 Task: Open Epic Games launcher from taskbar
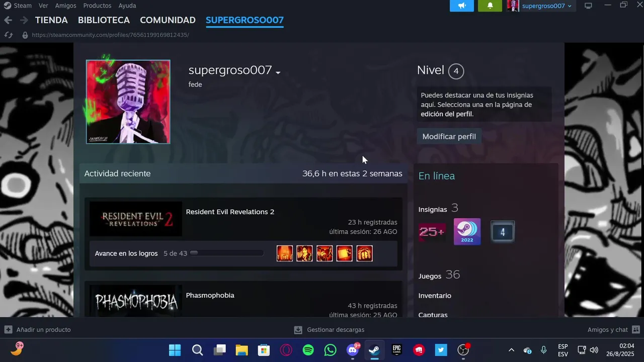point(397,350)
